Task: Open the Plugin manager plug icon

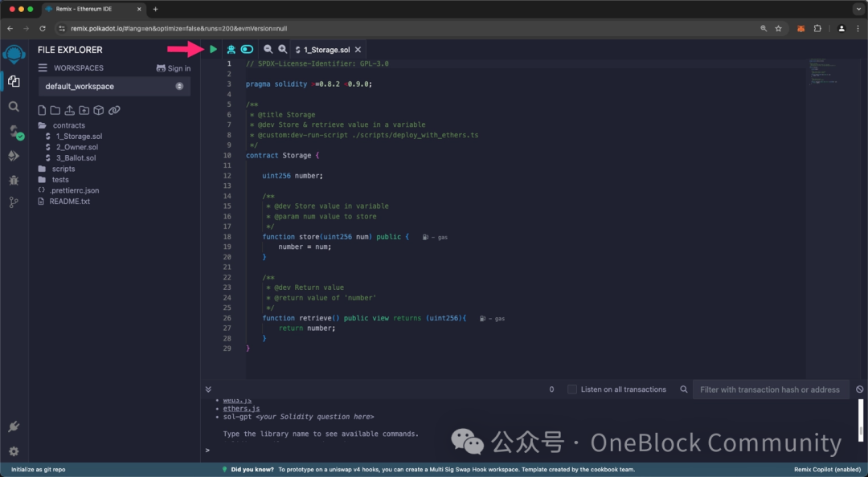Action: 14,426
